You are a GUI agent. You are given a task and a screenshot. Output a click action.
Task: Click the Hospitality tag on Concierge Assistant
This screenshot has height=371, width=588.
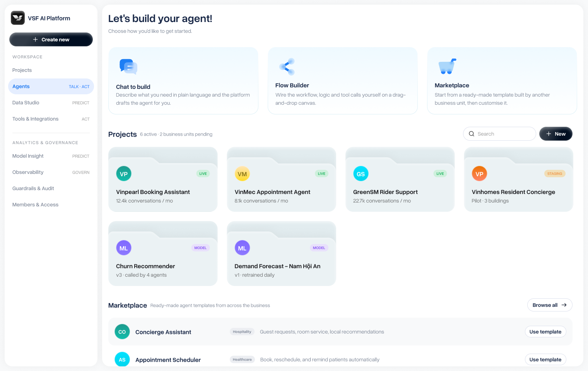[x=242, y=332]
